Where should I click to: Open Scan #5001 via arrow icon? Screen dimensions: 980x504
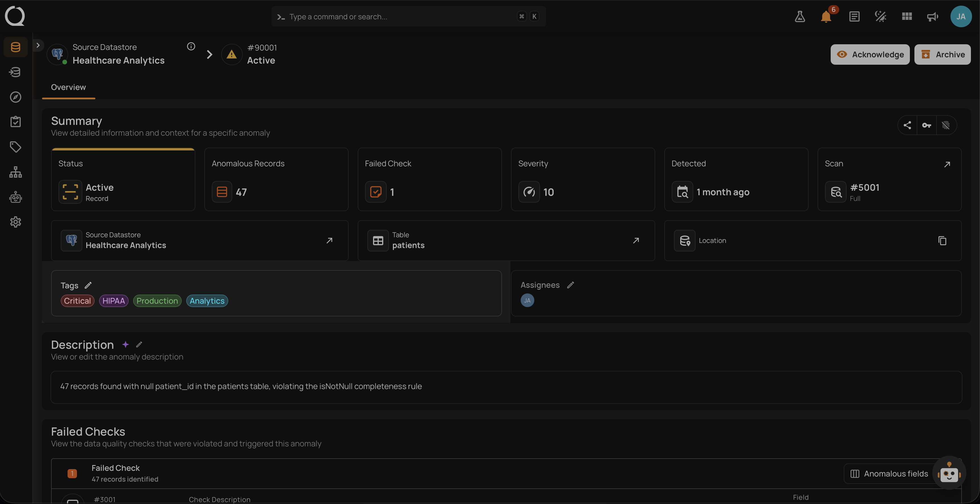(947, 164)
